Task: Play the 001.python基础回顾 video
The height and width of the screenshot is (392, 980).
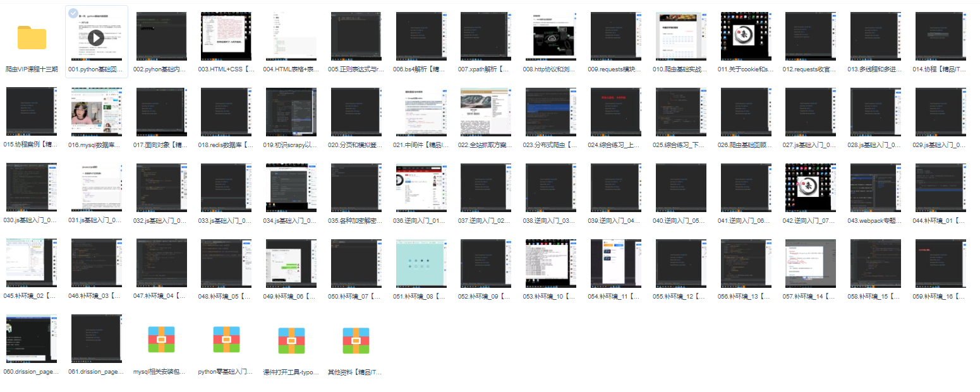Action: pyautogui.click(x=96, y=38)
